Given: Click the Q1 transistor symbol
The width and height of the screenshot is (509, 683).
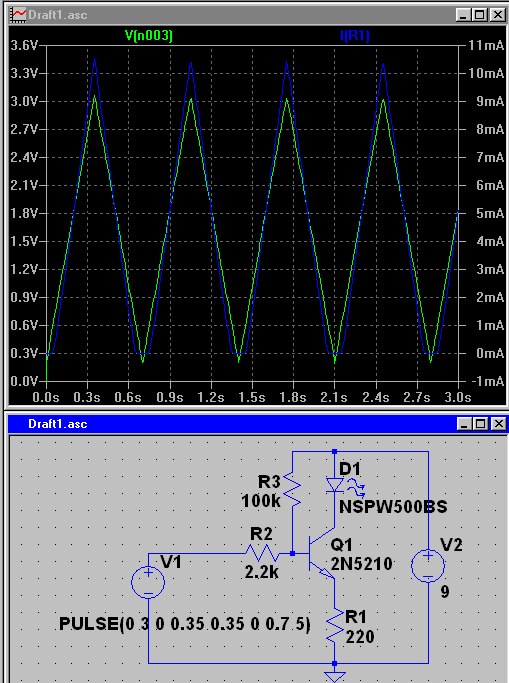Looking at the screenshot, I should pyautogui.click(x=321, y=554).
